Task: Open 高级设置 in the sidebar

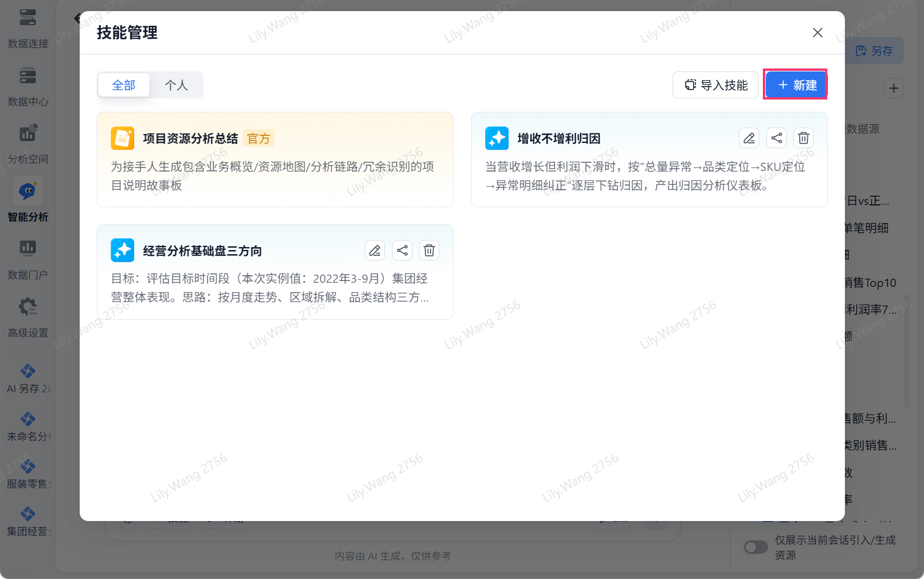Action: [28, 318]
